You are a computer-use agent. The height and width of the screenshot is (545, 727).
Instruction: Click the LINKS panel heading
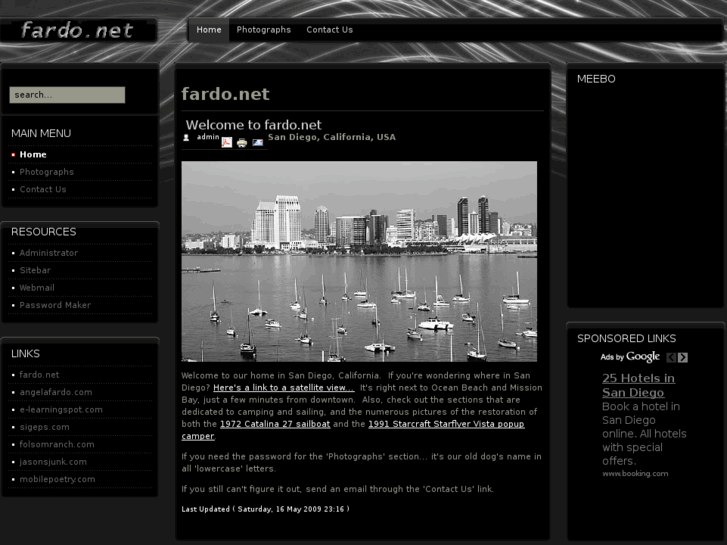(26, 354)
